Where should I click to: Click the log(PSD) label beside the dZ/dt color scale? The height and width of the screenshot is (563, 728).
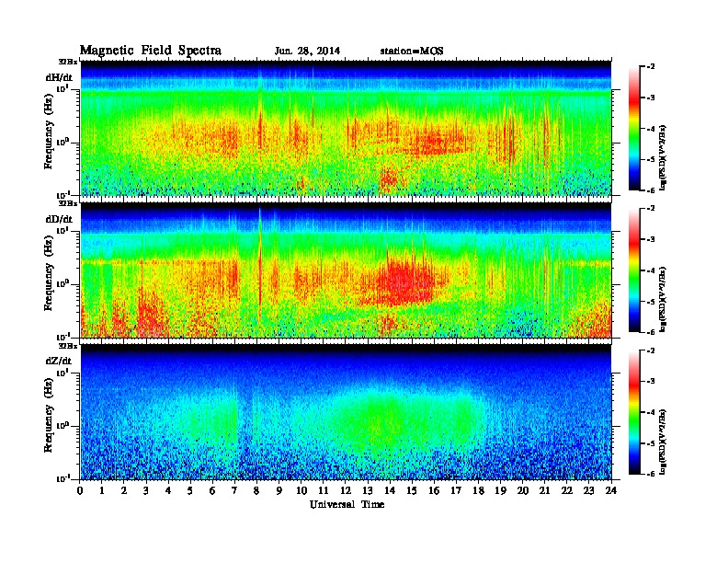pos(663,442)
